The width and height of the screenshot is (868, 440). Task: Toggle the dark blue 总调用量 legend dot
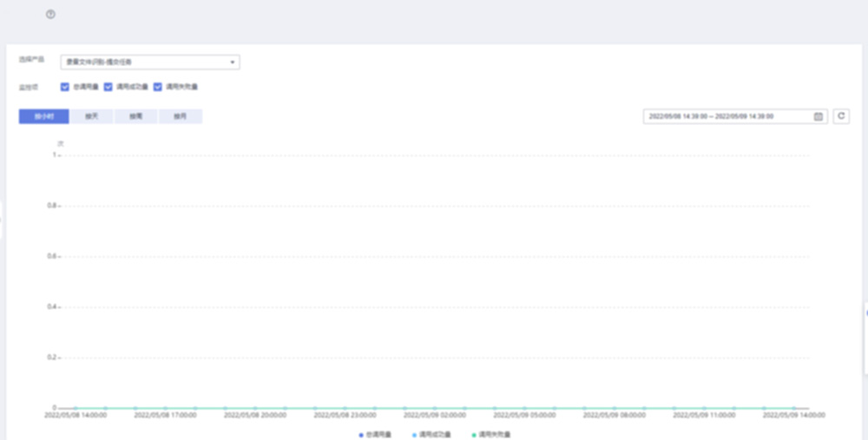[x=361, y=435]
